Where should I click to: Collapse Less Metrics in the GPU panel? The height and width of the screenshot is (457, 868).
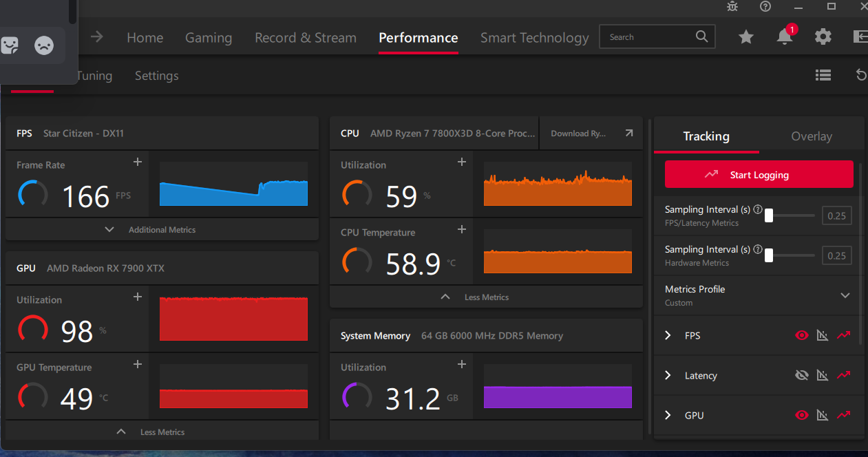click(162, 432)
